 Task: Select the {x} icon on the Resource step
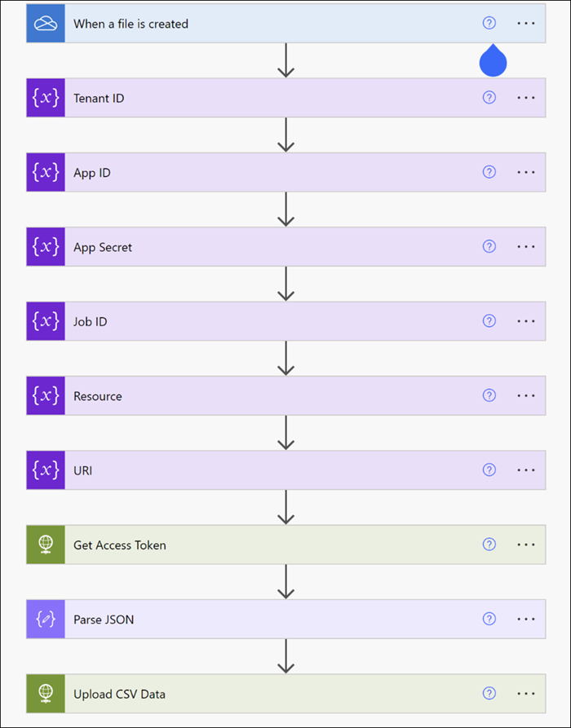click(45, 395)
